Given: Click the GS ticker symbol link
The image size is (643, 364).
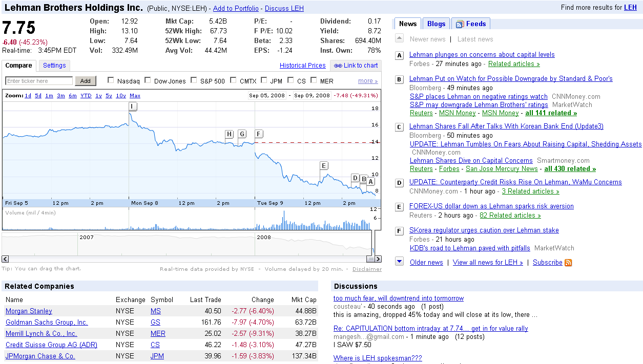Looking at the screenshot, I should (x=155, y=323).
